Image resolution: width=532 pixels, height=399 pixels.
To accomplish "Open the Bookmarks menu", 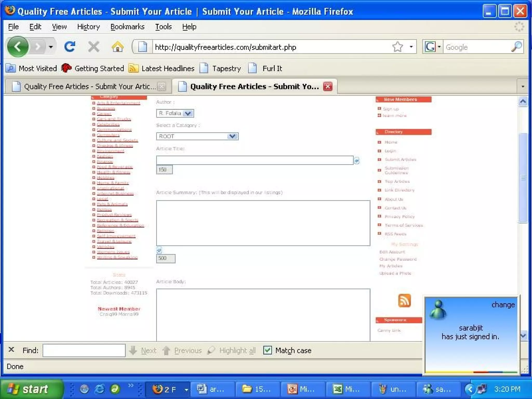I will 127,27.
